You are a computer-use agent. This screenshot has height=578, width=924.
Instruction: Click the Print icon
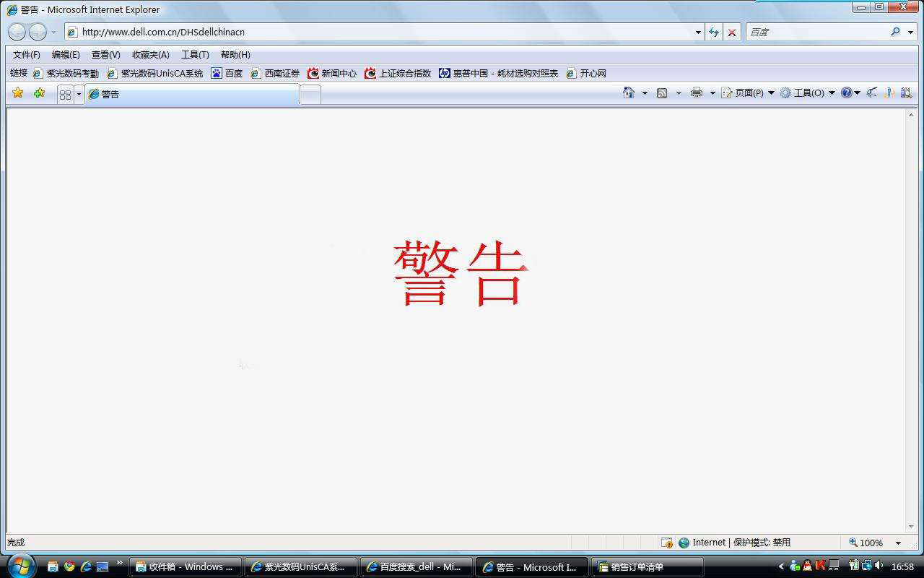click(x=697, y=92)
